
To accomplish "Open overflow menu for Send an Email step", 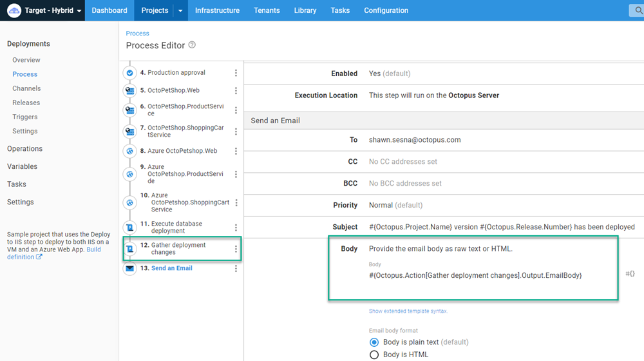I will pos(236,269).
